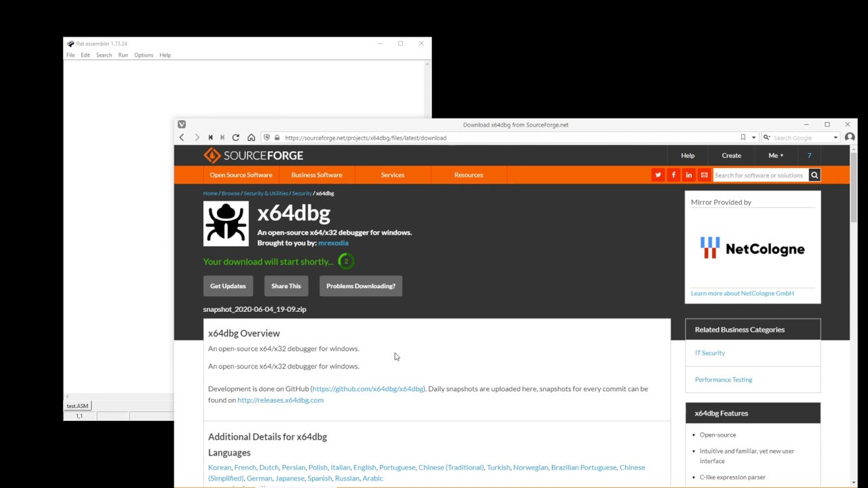Open the browser home page

pyautogui.click(x=251, y=138)
